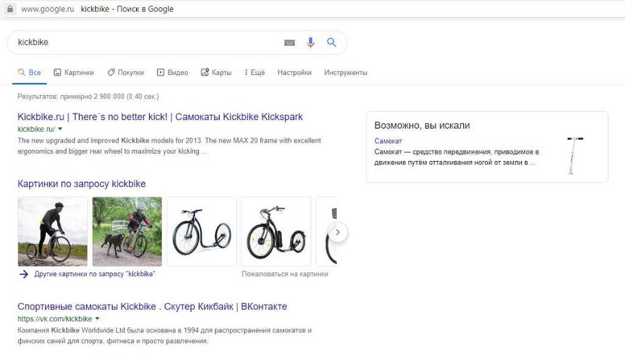The width and height of the screenshot is (625, 364).
Task: Click the on-screen keyboard icon
Action: click(x=289, y=43)
